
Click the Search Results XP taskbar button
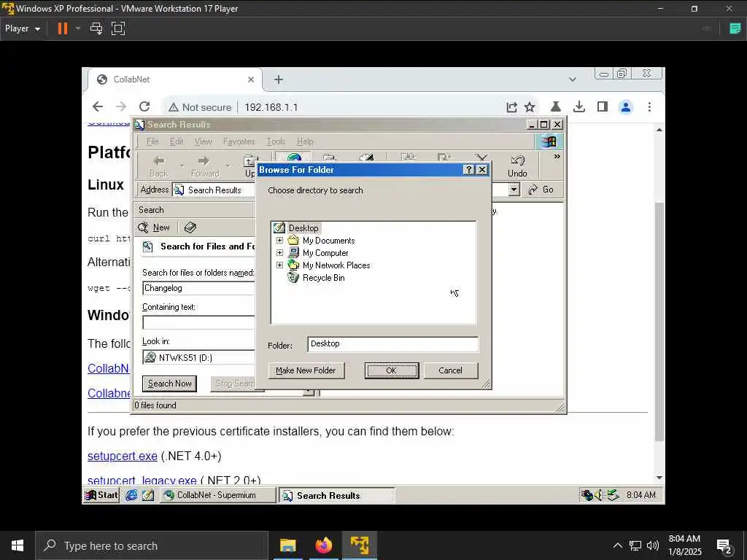(x=337, y=495)
